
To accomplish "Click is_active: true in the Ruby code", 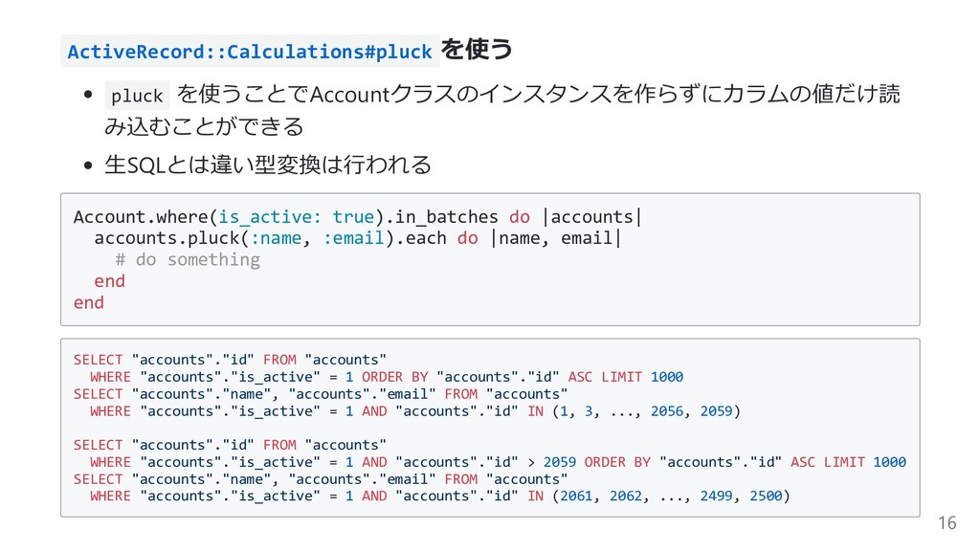I will [x=296, y=217].
